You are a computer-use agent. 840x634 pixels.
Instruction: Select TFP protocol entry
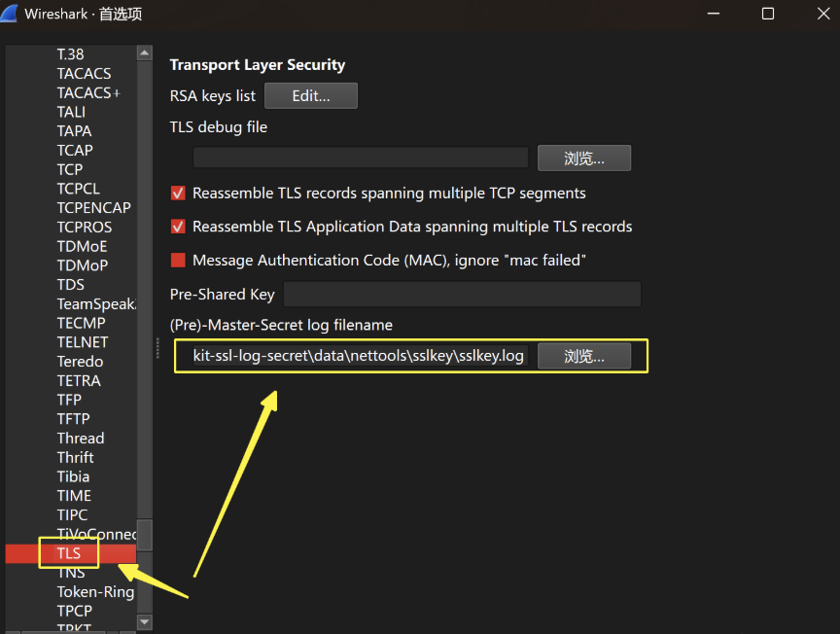[69, 400]
